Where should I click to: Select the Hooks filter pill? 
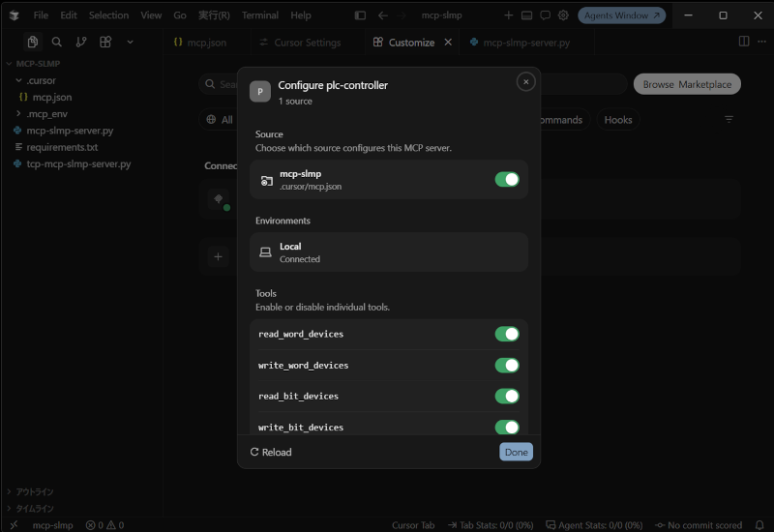click(618, 120)
